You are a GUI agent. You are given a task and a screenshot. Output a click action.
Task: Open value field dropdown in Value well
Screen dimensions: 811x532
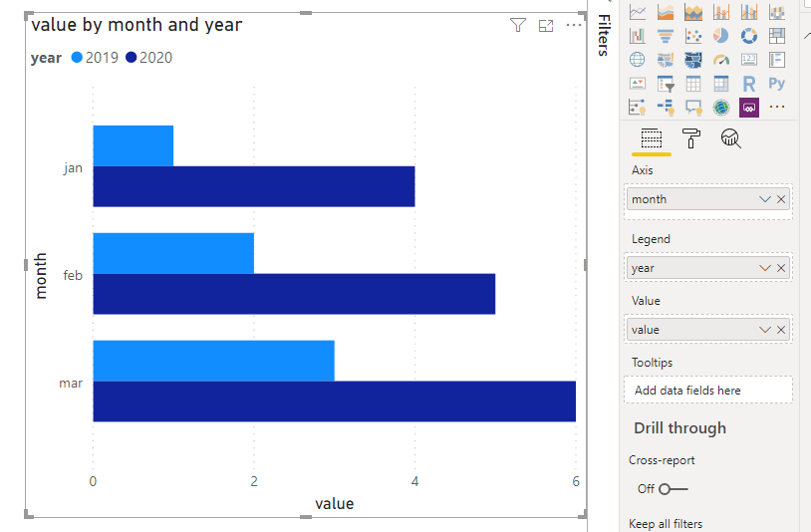tap(764, 330)
